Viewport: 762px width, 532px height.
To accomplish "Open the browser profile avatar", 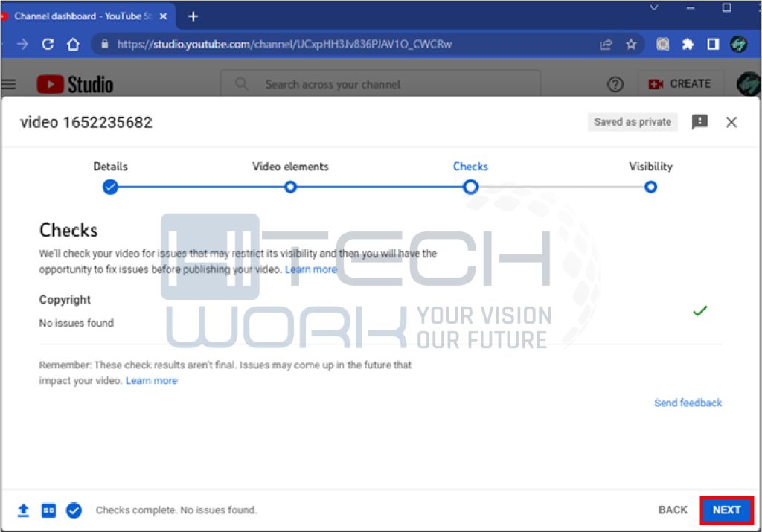I will pyautogui.click(x=739, y=45).
